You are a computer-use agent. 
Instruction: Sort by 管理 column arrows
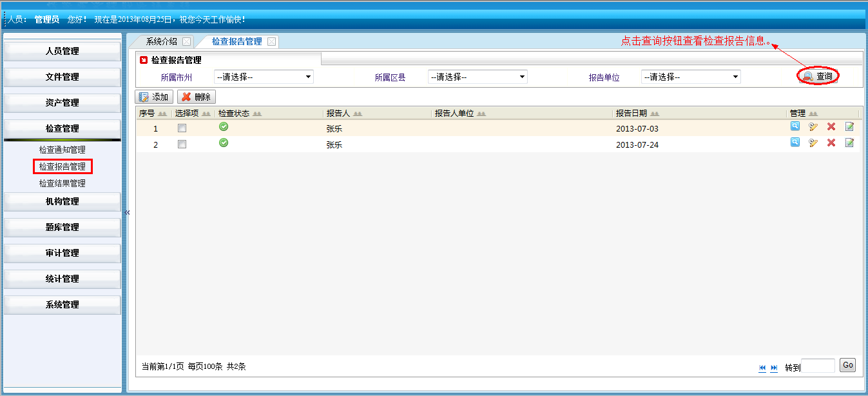813,114
